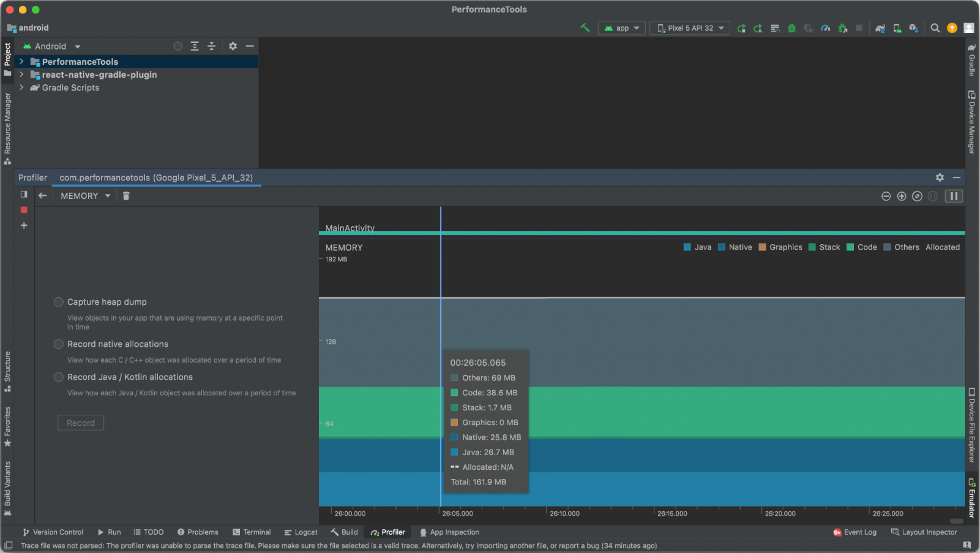The height and width of the screenshot is (553, 980).
Task: Click the Apply Changes and Restart Activity icon
Action: (x=741, y=28)
